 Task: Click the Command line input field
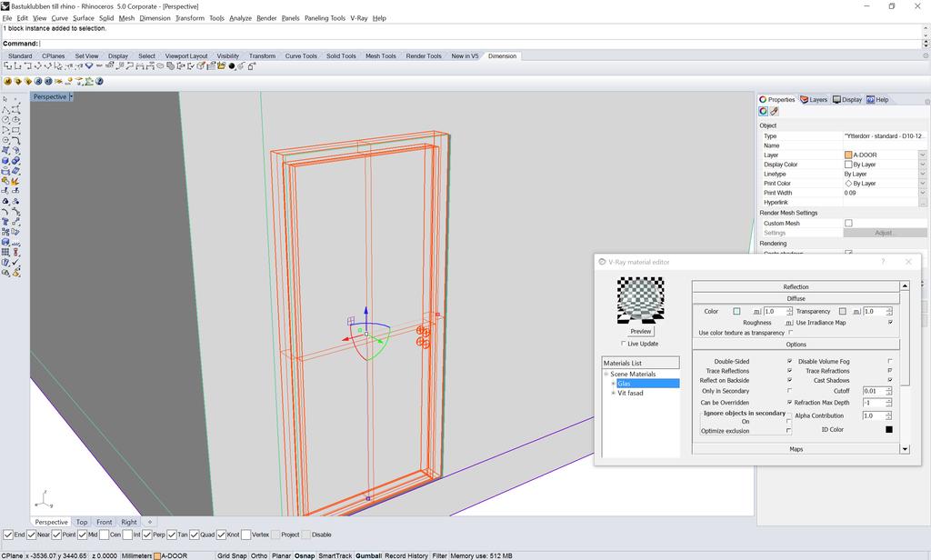480,44
